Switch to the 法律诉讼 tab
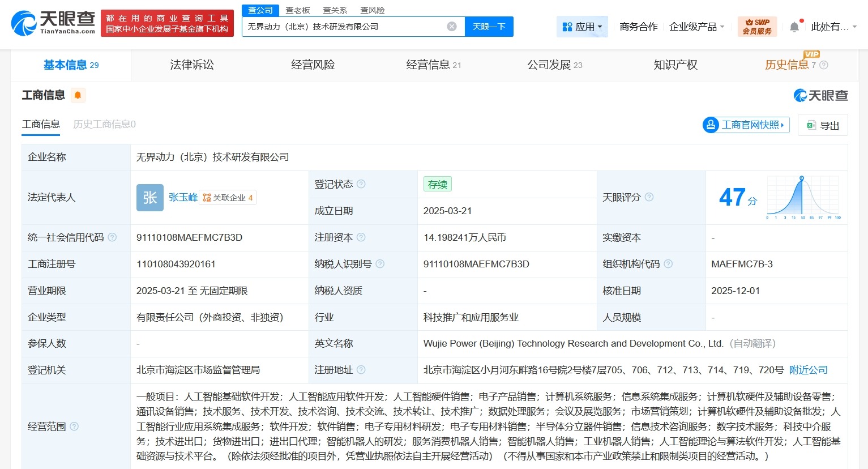This screenshot has width=868, height=469. coord(191,65)
